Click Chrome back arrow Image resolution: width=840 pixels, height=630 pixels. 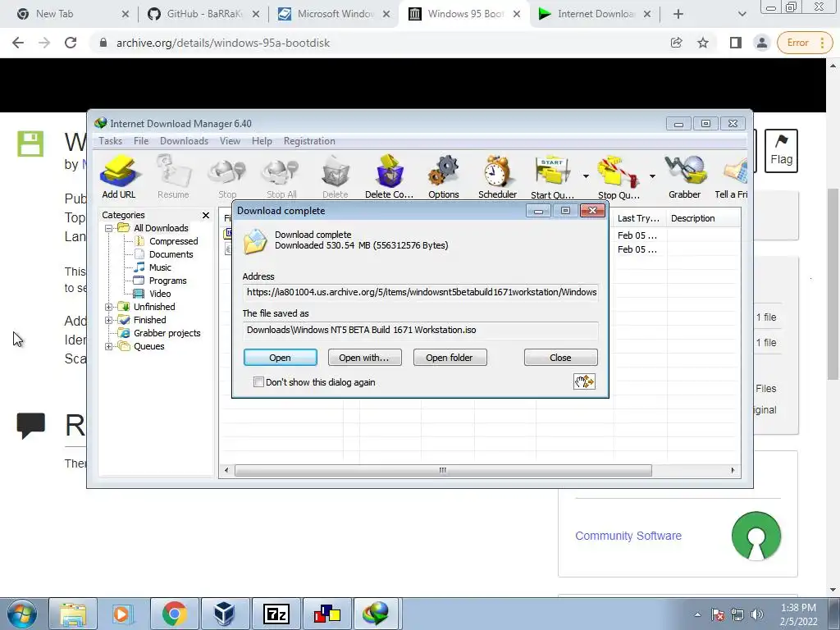[x=18, y=43]
